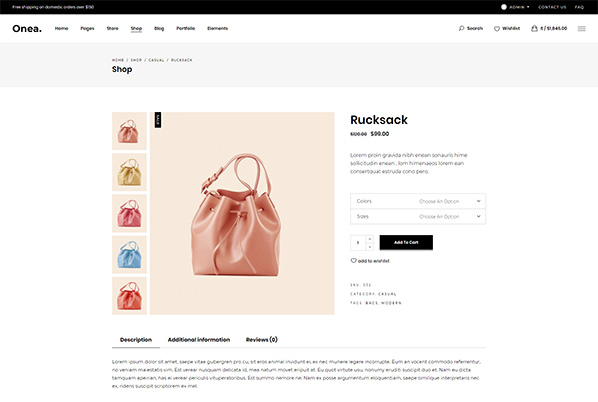
Task: Click the Onea. logo
Action: pyautogui.click(x=27, y=29)
